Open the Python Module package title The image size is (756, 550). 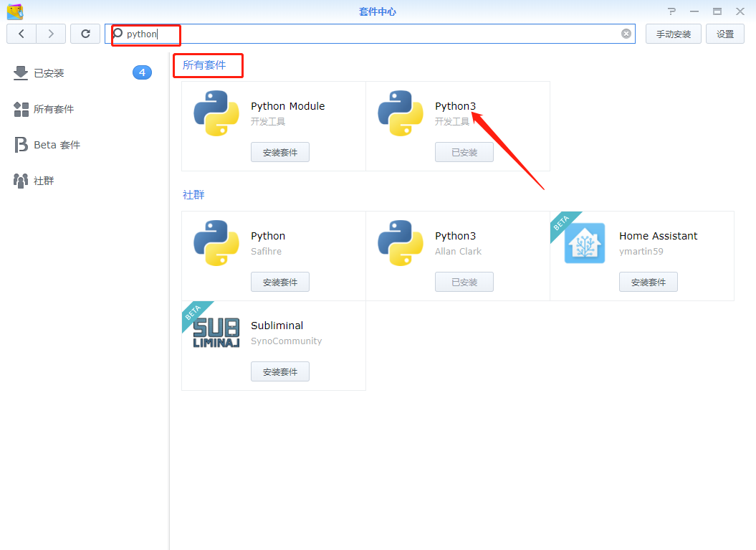[x=288, y=106]
